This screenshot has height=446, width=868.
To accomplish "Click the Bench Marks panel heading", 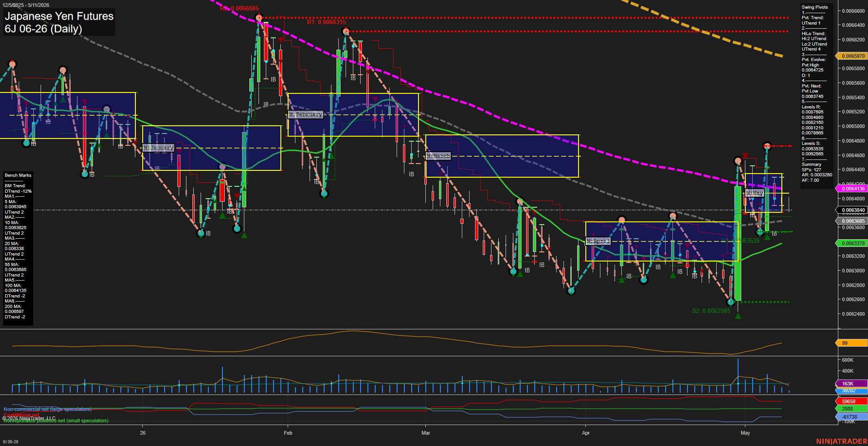I will [x=18, y=175].
